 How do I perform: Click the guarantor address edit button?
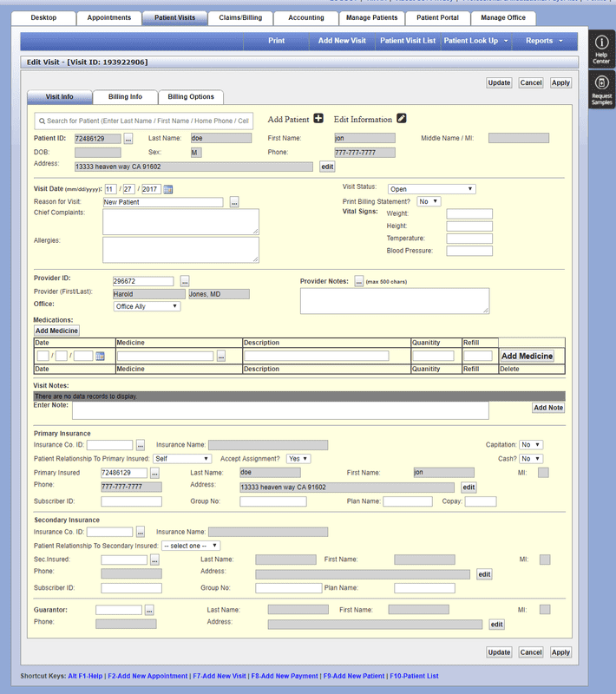coord(496,625)
